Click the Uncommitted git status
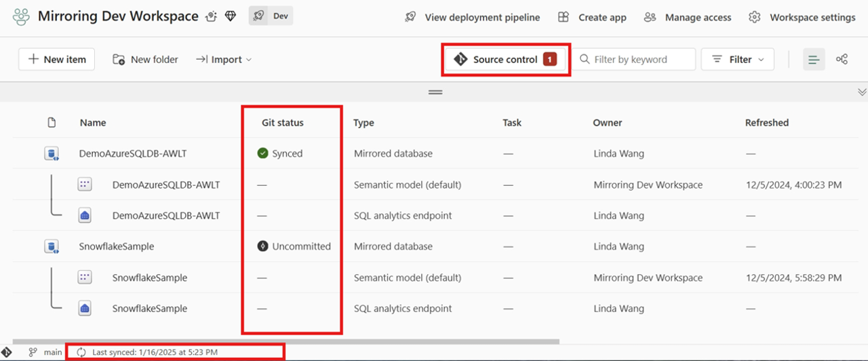Image resolution: width=868 pixels, height=361 pixels. [294, 246]
